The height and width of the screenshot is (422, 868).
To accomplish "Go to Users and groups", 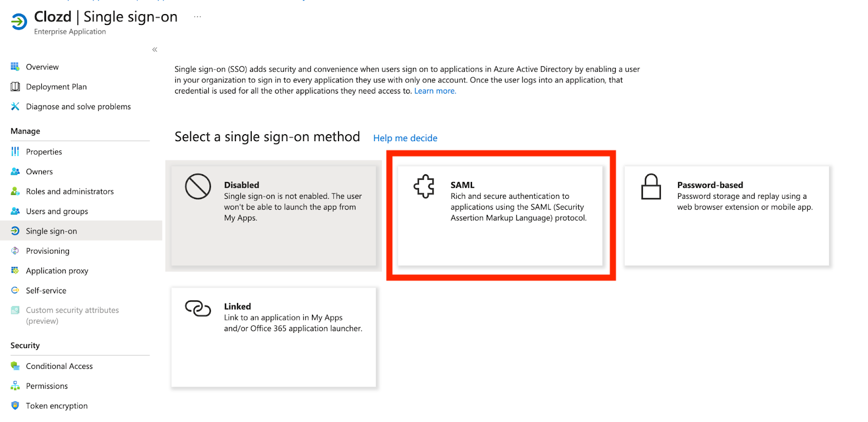I will point(56,211).
